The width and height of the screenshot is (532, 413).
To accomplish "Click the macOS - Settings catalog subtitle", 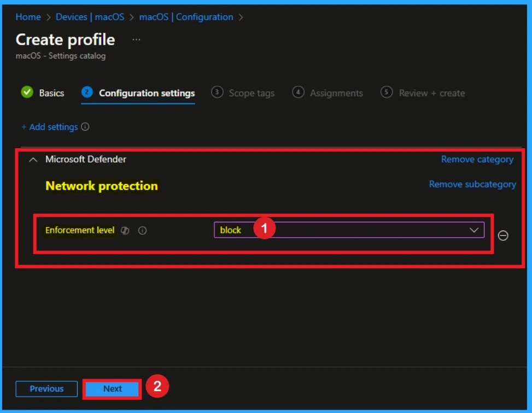I will (60, 56).
